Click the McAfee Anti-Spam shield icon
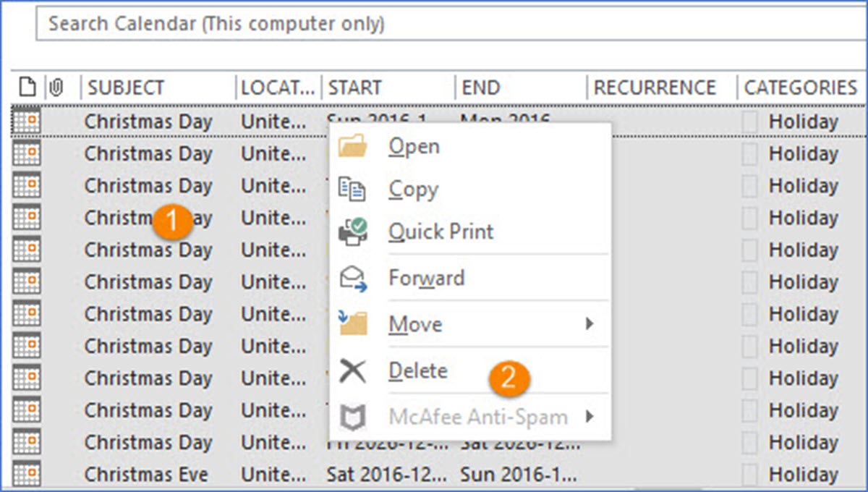 (x=353, y=417)
